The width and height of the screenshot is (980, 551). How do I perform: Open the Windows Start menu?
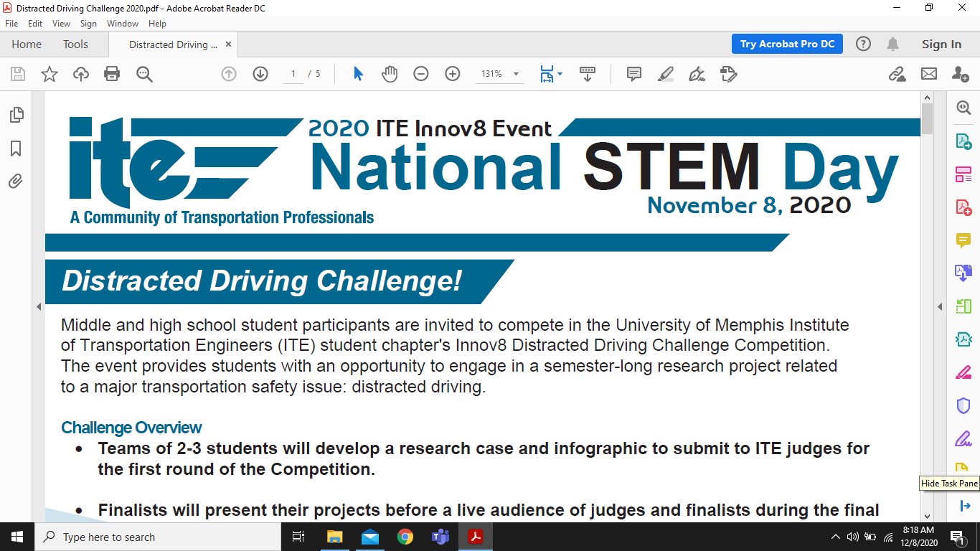pyautogui.click(x=17, y=537)
